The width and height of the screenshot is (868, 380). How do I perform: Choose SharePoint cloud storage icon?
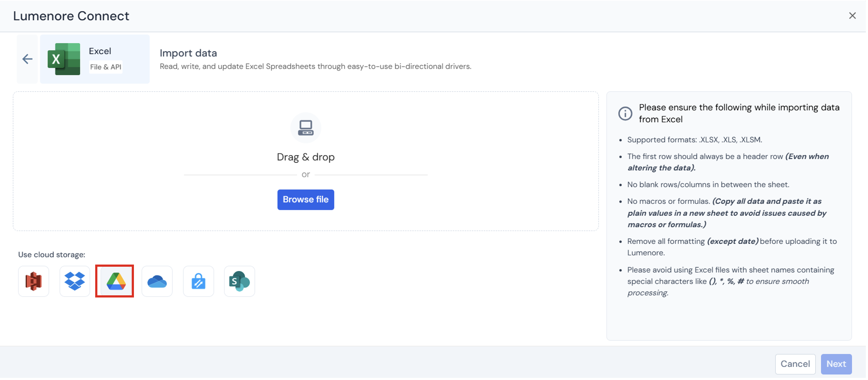(x=239, y=282)
